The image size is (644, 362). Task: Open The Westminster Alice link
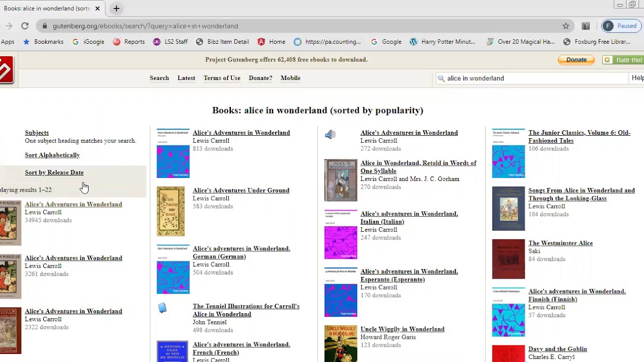tap(560, 243)
